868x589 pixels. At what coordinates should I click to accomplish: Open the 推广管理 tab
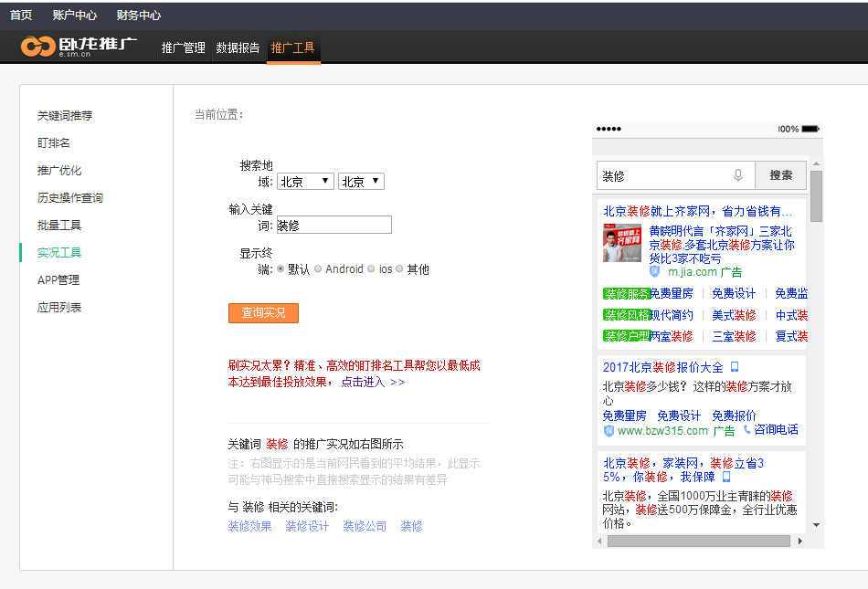click(x=184, y=47)
